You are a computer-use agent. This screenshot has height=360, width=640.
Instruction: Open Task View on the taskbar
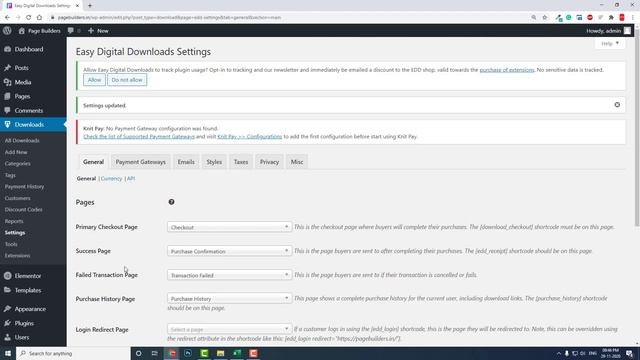pyautogui.click(x=155, y=353)
